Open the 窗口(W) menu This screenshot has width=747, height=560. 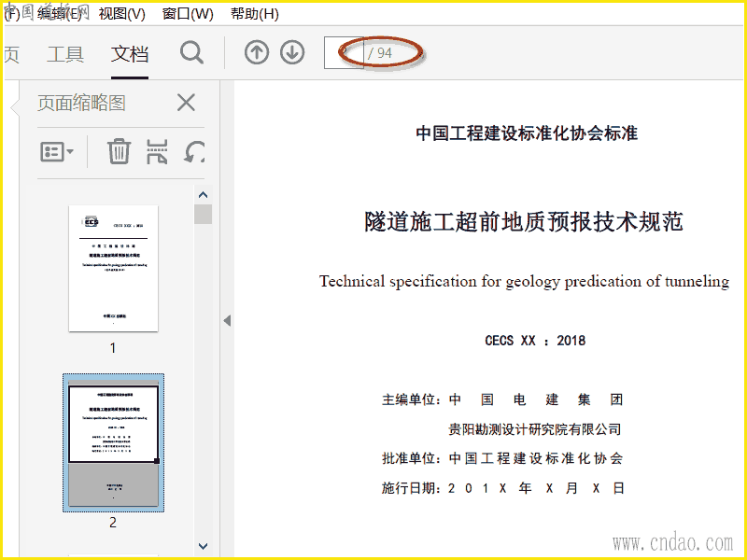coord(188,13)
